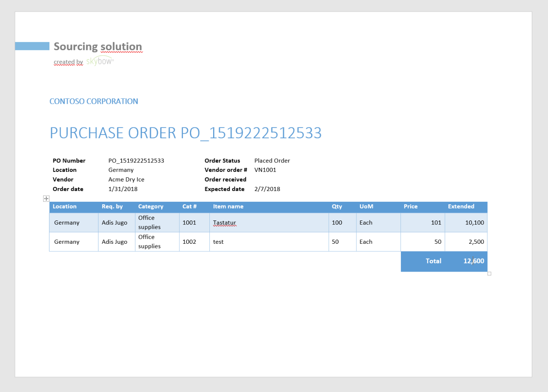The width and height of the screenshot is (548, 392).
Task: Click the order date 1/31/2018
Action: pyautogui.click(x=123, y=189)
